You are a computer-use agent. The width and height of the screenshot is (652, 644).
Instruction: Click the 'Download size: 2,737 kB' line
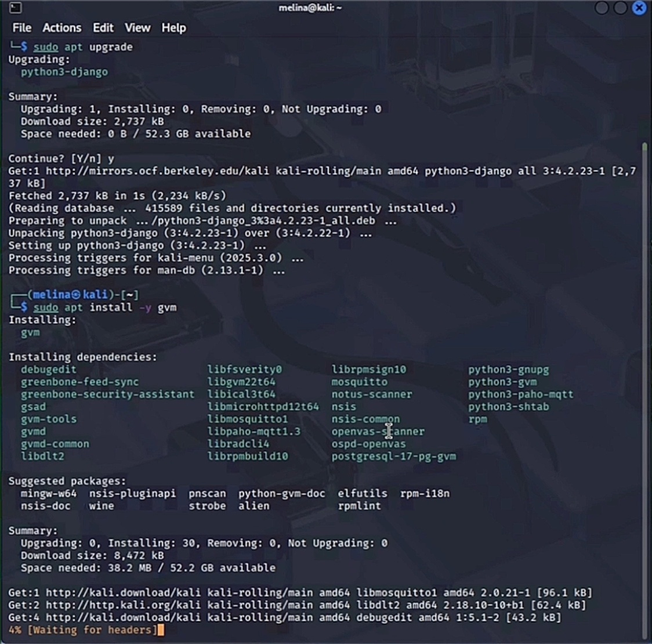click(x=92, y=121)
